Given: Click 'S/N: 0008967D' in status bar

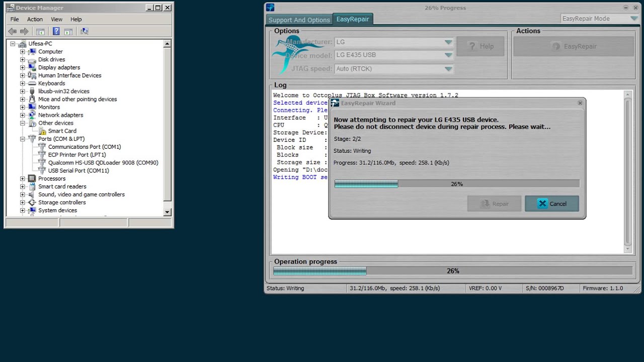Looking at the screenshot, I should tap(545, 288).
